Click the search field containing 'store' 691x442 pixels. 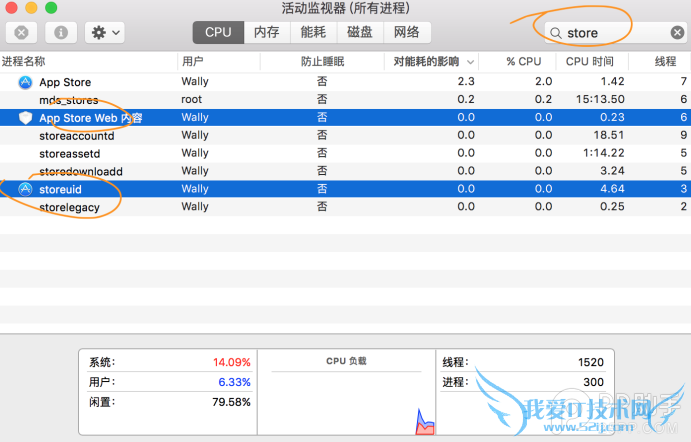pos(615,33)
